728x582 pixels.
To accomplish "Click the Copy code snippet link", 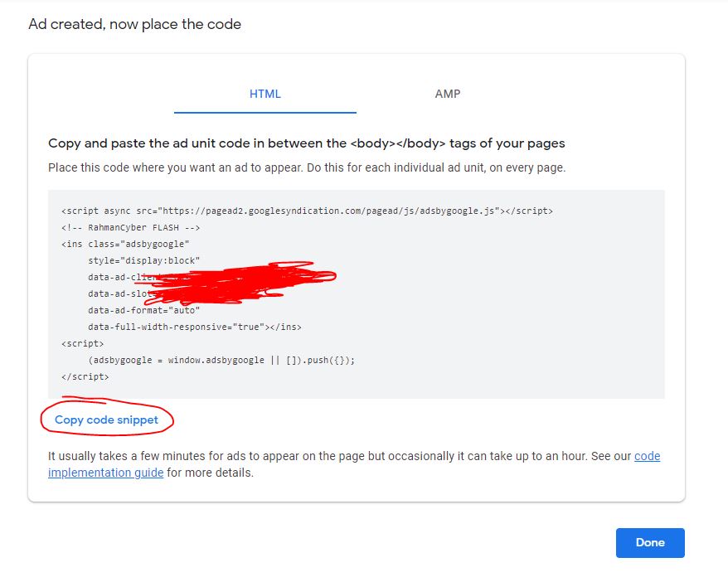I will [x=107, y=420].
